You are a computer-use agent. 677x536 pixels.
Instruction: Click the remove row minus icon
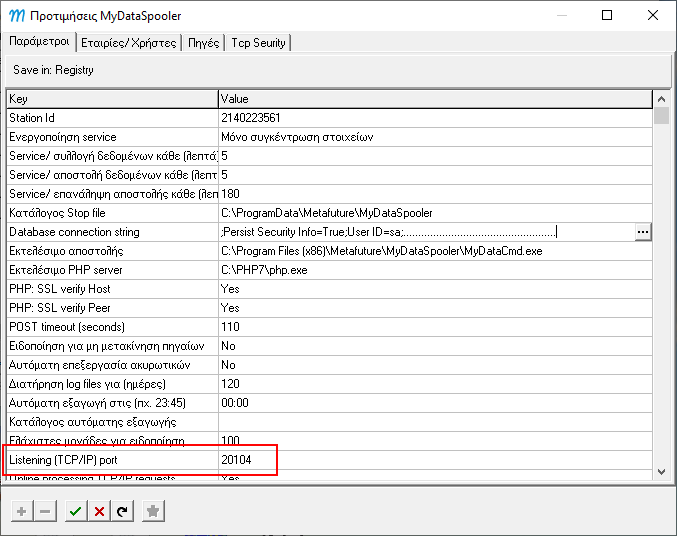(x=45, y=511)
